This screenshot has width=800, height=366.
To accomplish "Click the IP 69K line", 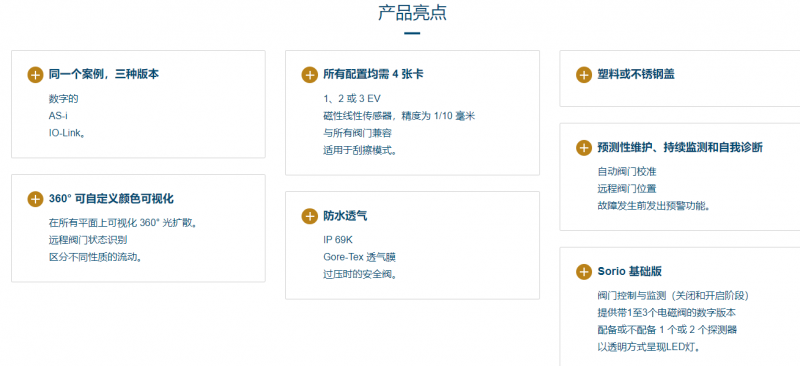I will [338, 240].
